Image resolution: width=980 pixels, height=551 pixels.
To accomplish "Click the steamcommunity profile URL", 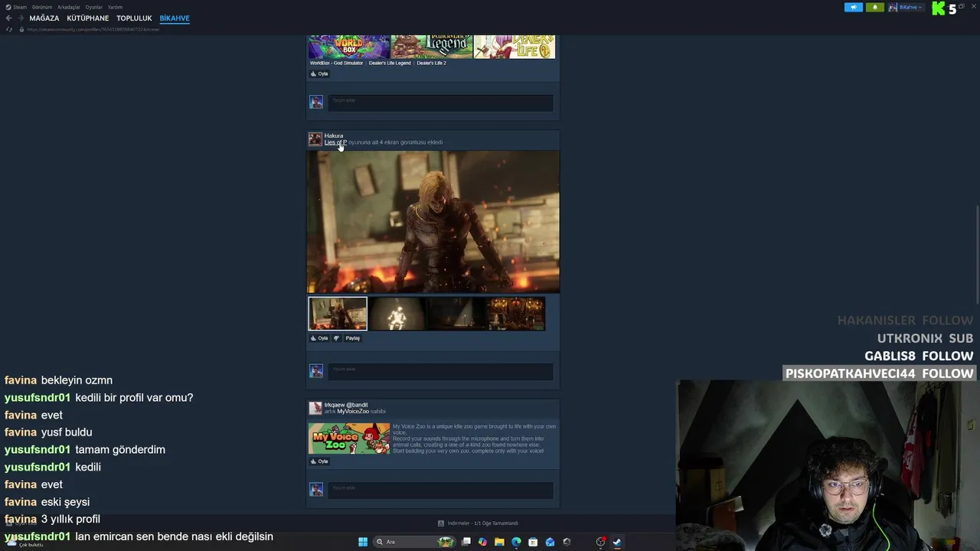I will click(93, 29).
